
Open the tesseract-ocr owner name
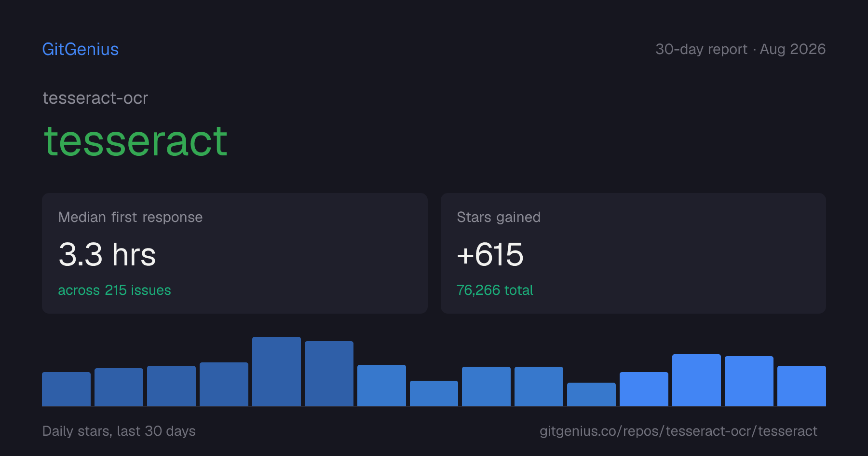pyautogui.click(x=95, y=98)
